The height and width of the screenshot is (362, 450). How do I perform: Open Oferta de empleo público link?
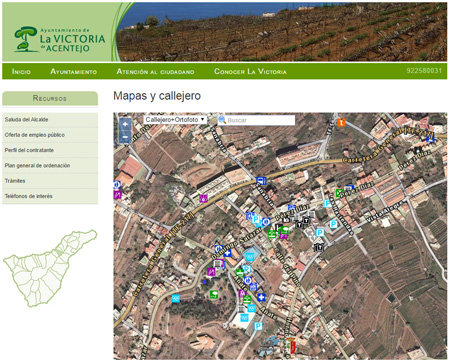coord(50,135)
